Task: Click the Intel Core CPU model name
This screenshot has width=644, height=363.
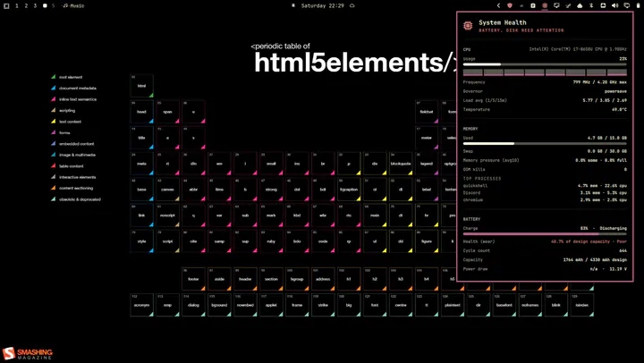Action: coord(578,49)
